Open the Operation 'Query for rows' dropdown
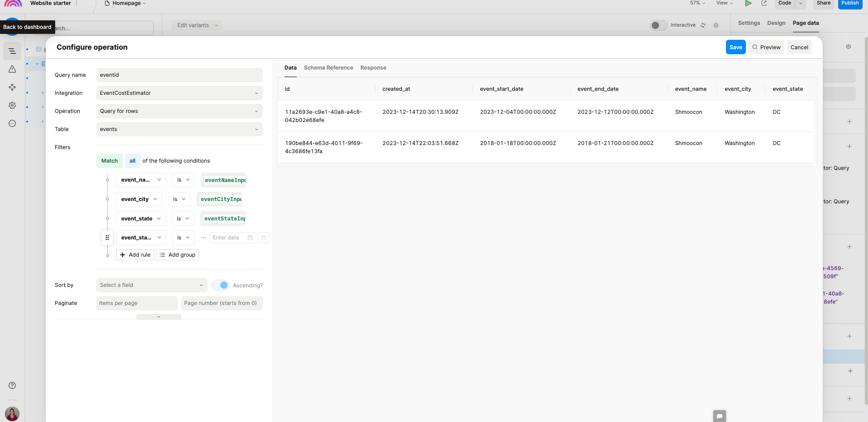The height and width of the screenshot is (422, 868). (x=179, y=111)
